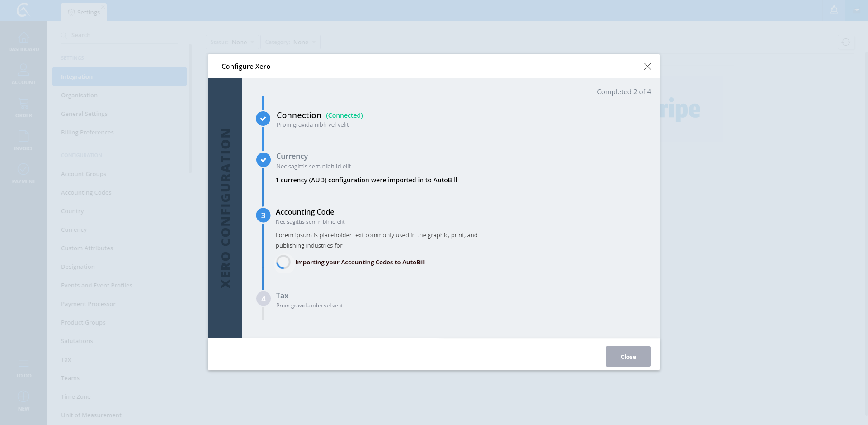This screenshot has height=425, width=868.
Task: Select step 3 Accounting Code circle
Action: point(263,215)
